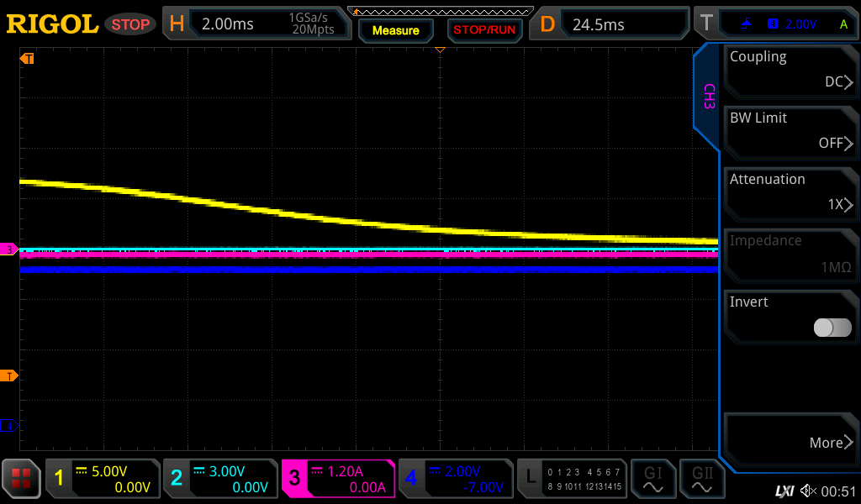Open the trigger T settings panel
The height and width of the screenshot is (504, 861).
775,24
